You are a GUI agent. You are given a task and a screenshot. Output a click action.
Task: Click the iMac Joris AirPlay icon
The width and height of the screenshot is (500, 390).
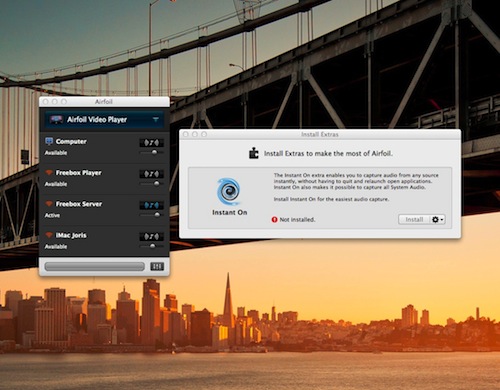[49, 235]
